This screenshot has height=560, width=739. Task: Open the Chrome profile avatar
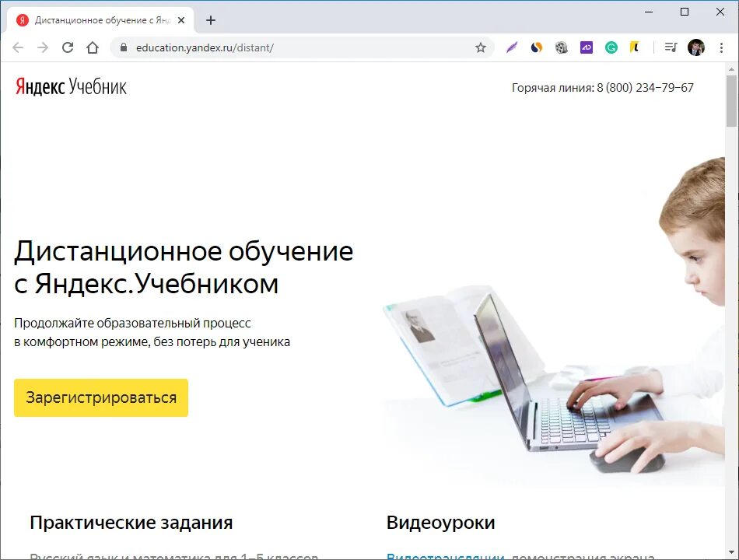[696, 47]
